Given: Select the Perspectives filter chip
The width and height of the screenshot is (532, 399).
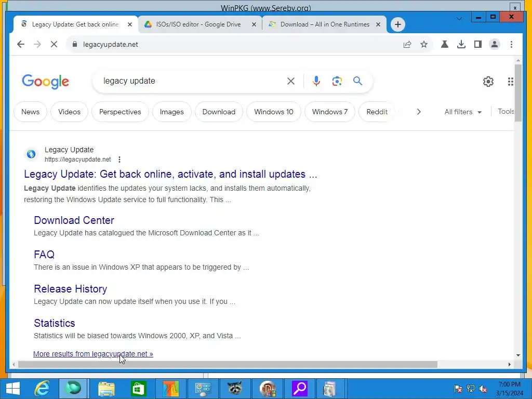Looking at the screenshot, I should 120,112.
